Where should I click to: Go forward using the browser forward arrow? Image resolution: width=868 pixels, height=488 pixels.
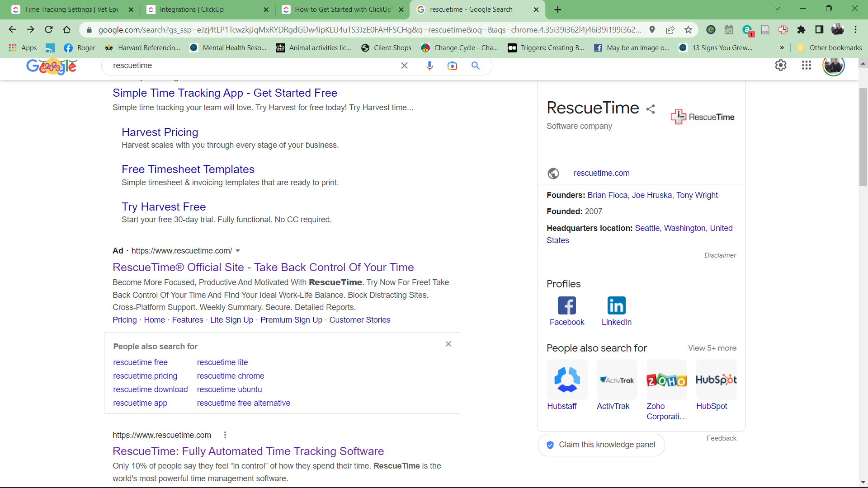[x=30, y=29]
